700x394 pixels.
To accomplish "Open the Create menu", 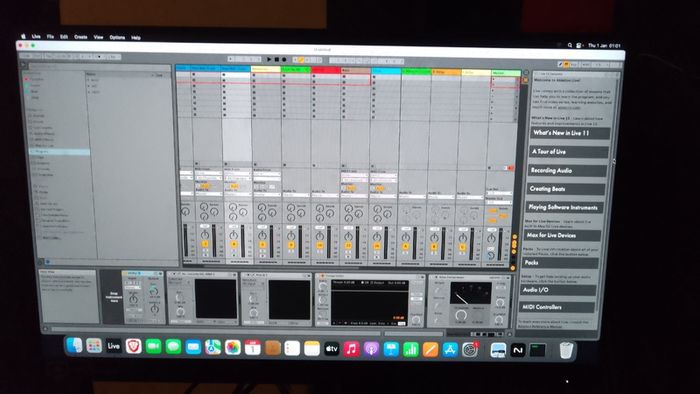I will click(x=80, y=37).
